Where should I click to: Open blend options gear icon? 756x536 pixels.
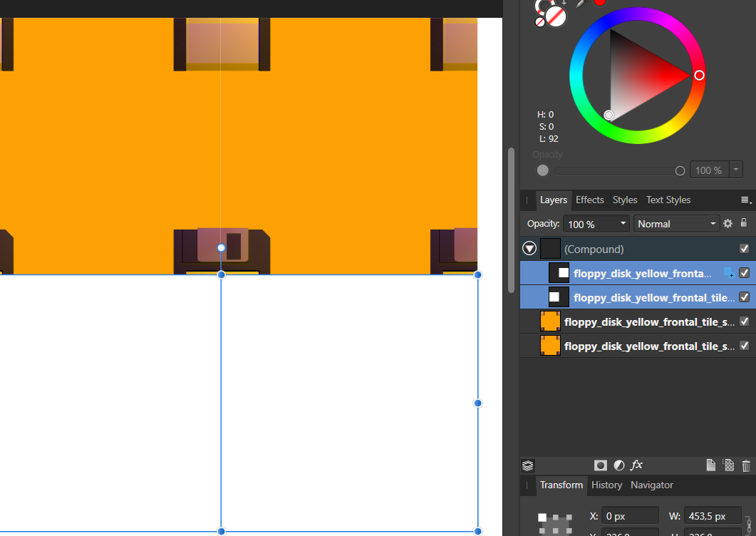click(x=727, y=224)
